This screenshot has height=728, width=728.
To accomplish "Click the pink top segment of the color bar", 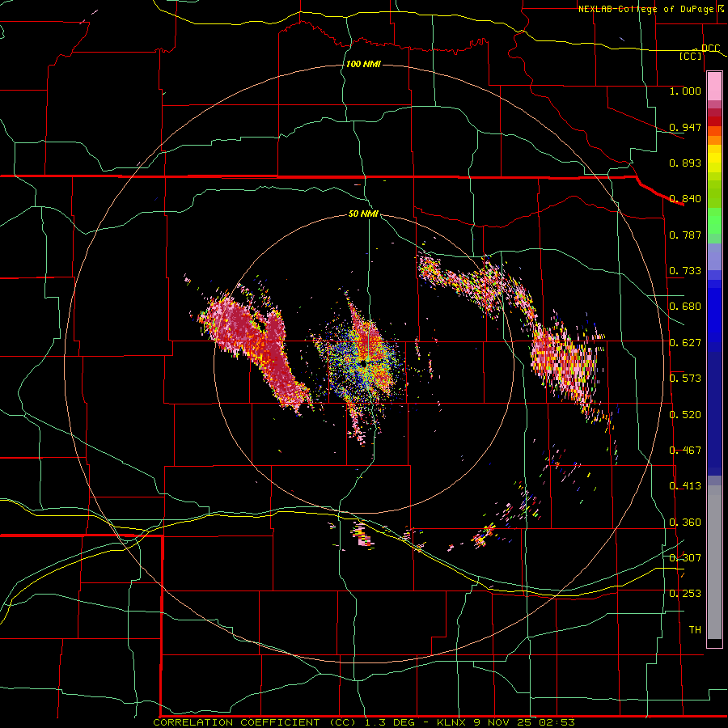I will pos(714,86).
